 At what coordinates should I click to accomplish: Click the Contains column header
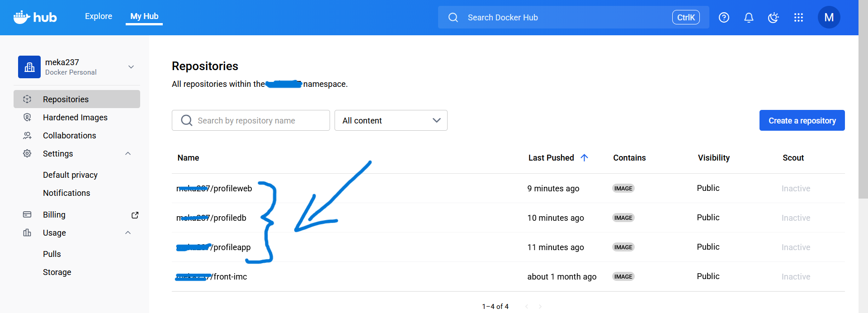(629, 158)
